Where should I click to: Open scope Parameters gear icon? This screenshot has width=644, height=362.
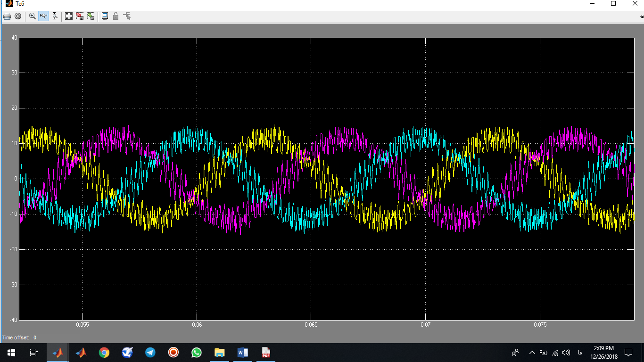[18, 16]
